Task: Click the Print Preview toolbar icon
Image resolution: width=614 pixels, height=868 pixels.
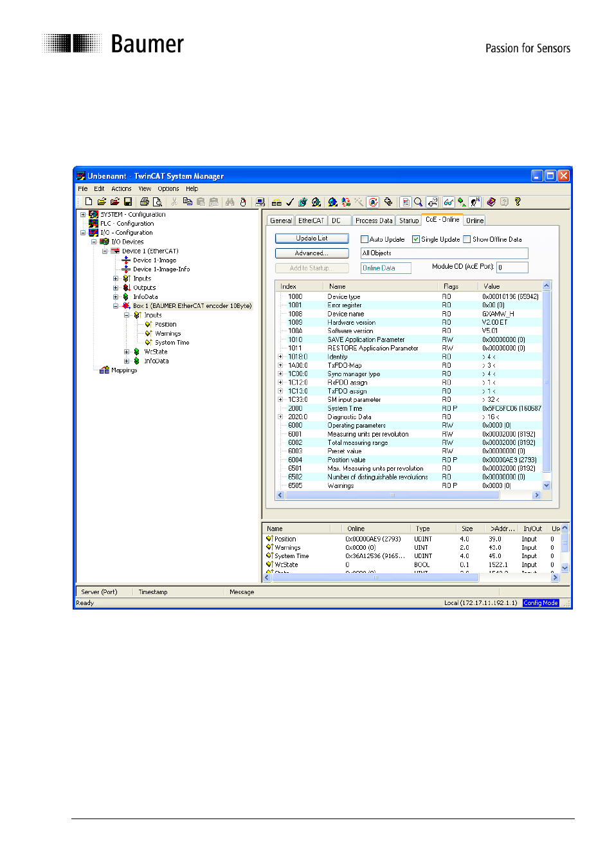Action: (158, 202)
